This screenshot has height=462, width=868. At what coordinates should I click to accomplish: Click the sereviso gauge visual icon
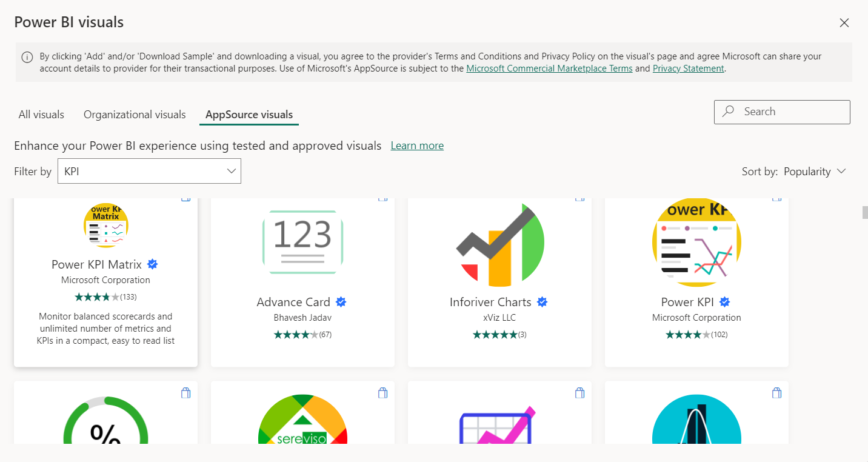click(x=302, y=419)
